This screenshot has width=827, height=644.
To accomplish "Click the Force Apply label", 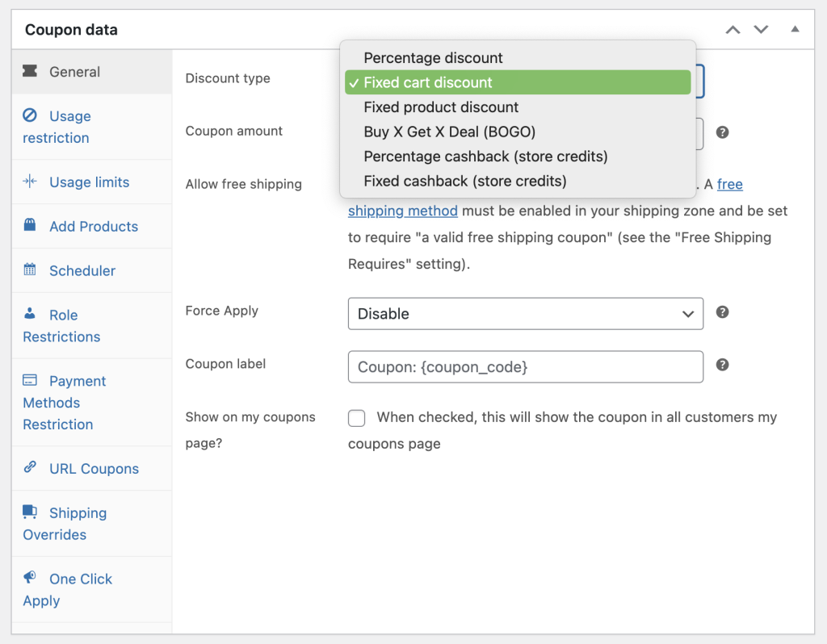I will point(222,311).
